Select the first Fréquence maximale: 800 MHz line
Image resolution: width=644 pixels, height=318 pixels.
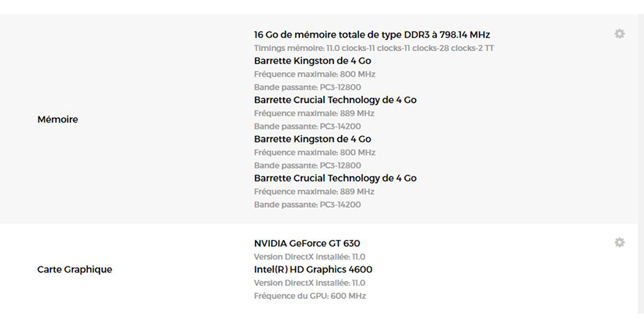(314, 74)
